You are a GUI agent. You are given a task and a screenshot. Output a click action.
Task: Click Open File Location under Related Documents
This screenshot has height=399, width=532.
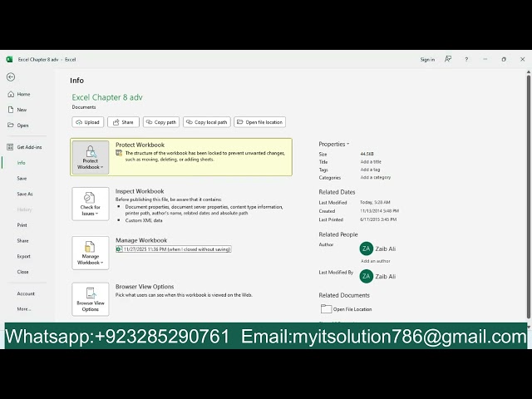[x=352, y=309]
